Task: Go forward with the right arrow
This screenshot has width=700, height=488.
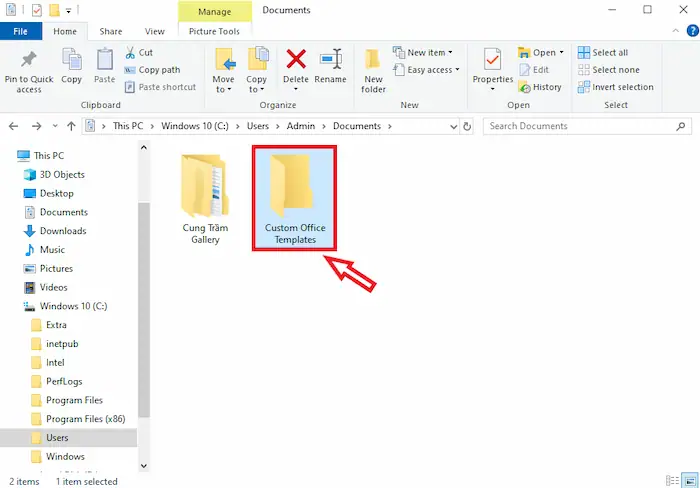Action: [37, 126]
